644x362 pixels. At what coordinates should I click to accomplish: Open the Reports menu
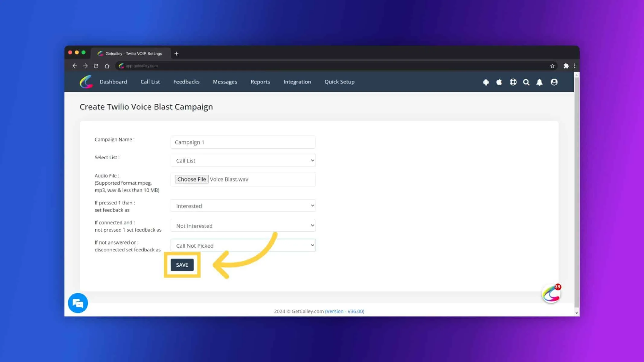(x=260, y=82)
